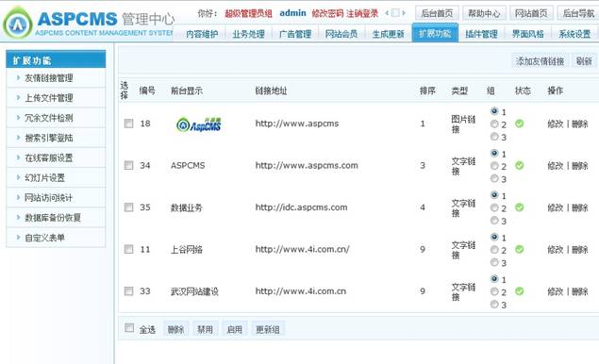
Task: Open the 广告管理 tab
Action: point(295,34)
